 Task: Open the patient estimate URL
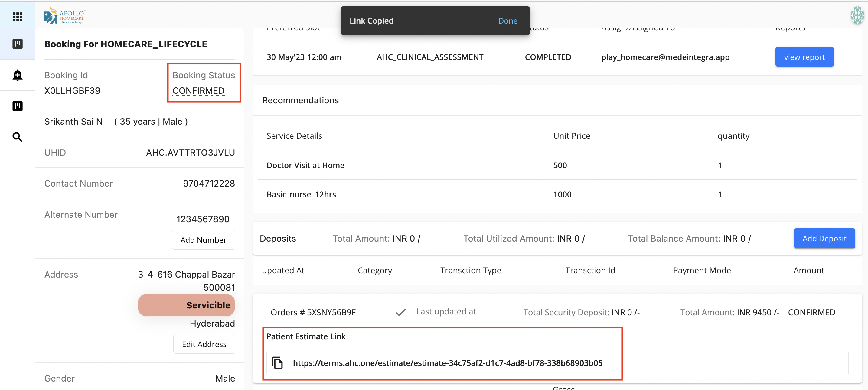[448, 363]
